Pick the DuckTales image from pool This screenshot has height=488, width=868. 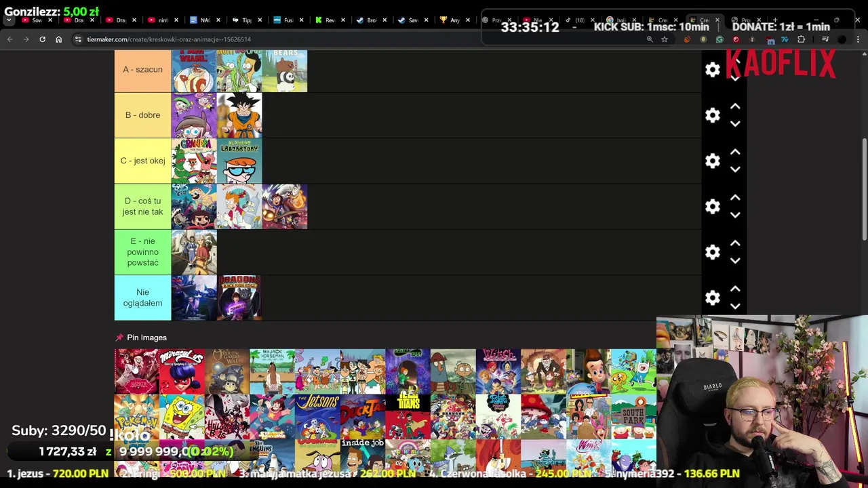click(363, 417)
